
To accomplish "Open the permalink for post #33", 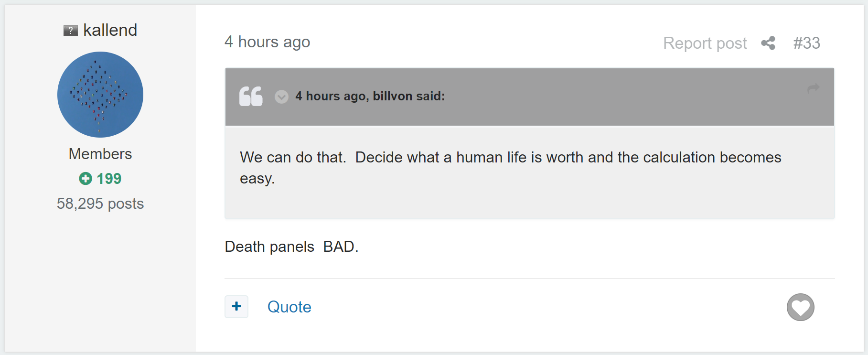I will [807, 43].
